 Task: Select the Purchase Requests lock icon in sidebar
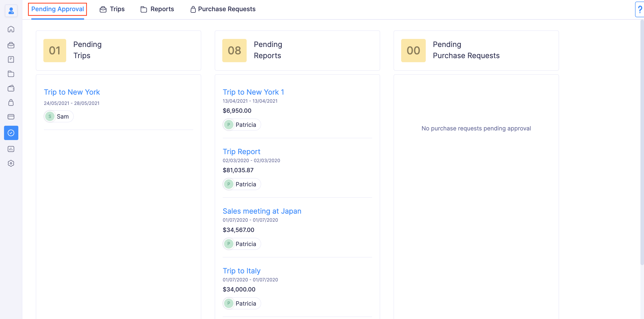click(11, 103)
